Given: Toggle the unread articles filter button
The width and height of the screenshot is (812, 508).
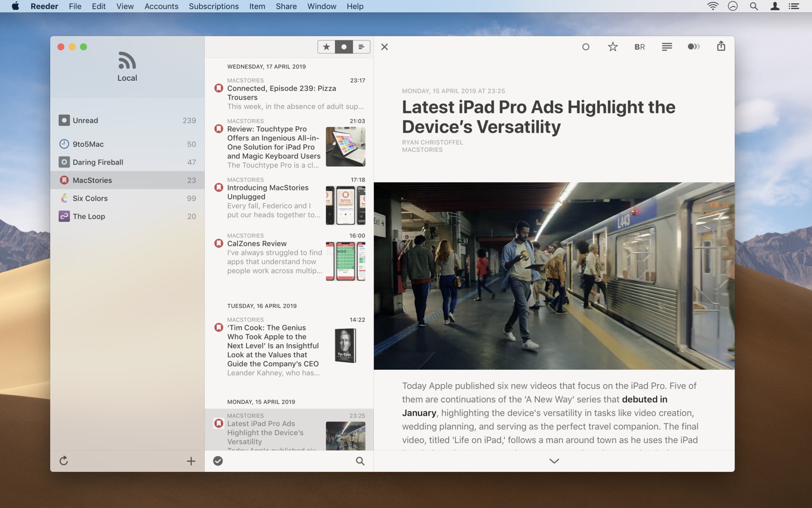Looking at the screenshot, I should [x=344, y=46].
